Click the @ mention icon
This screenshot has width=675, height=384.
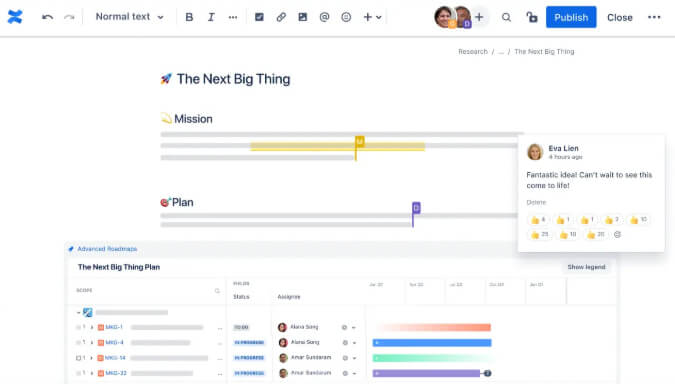(x=325, y=17)
